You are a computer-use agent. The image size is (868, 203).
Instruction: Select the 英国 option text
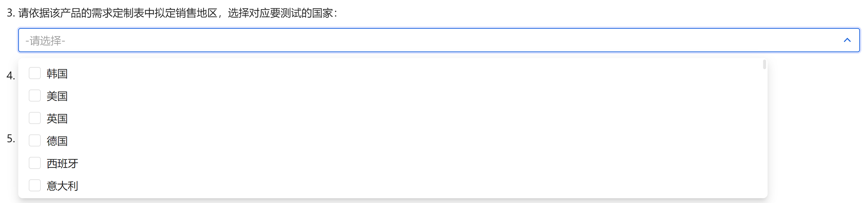pyautogui.click(x=57, y=119)
